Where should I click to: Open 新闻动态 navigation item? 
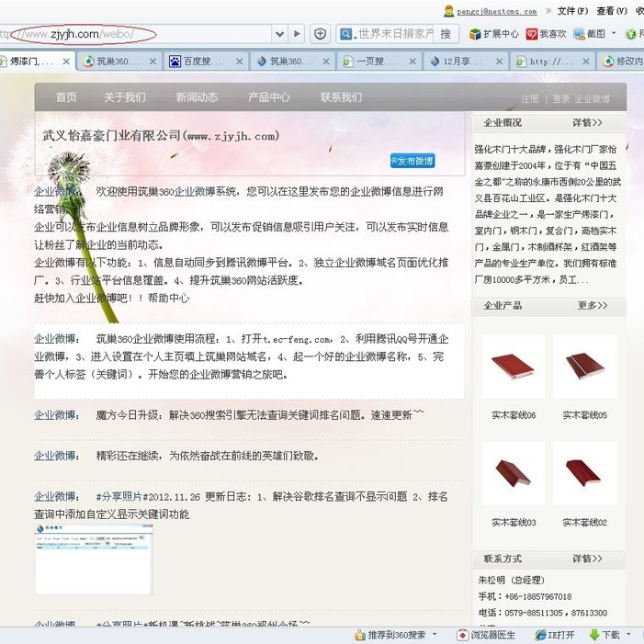click(197, 97)
